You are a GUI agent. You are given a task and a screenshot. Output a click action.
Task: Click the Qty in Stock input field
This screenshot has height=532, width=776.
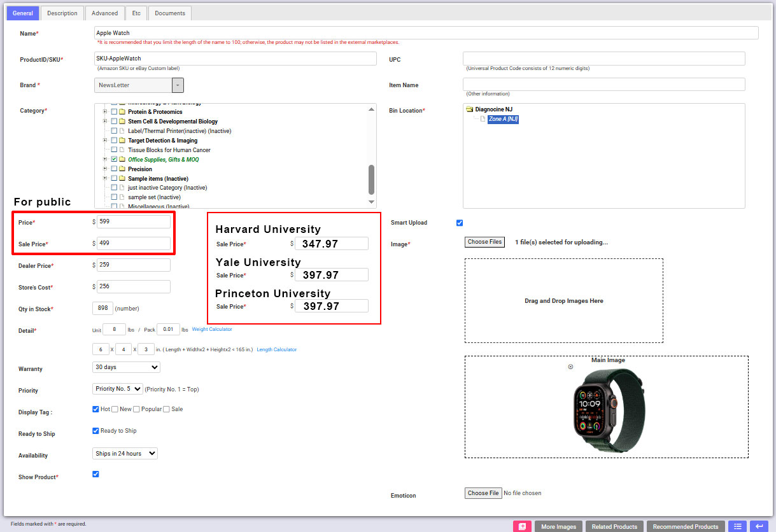point(102,309)
